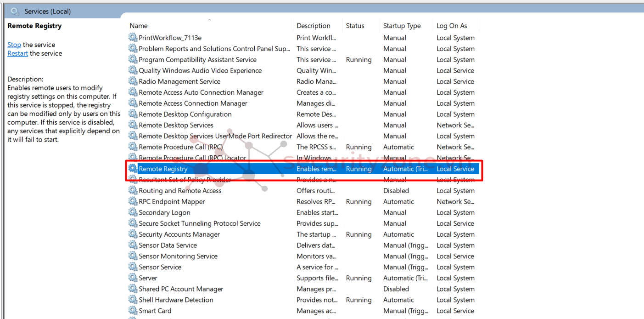
Task: Select the Remote Registry service name
Action: pyautogui.click(x=163, y=169)
